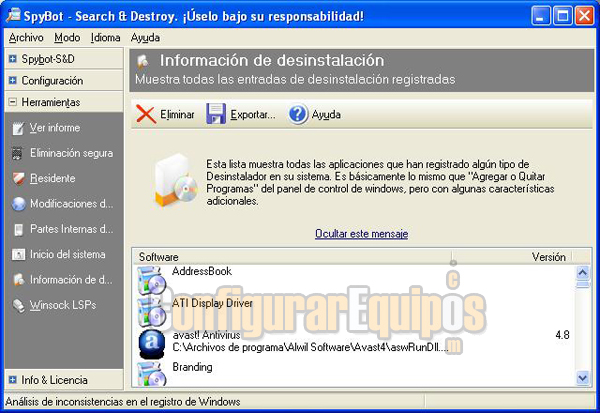Click the Inicio del sistema icon
Screen dimensions: 600x413
[x=18, y=255]
